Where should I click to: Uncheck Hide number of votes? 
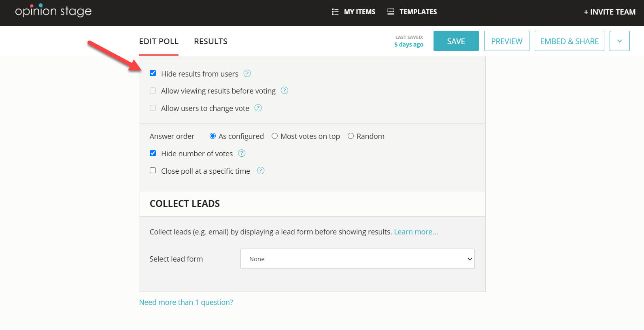pos(153,153)
